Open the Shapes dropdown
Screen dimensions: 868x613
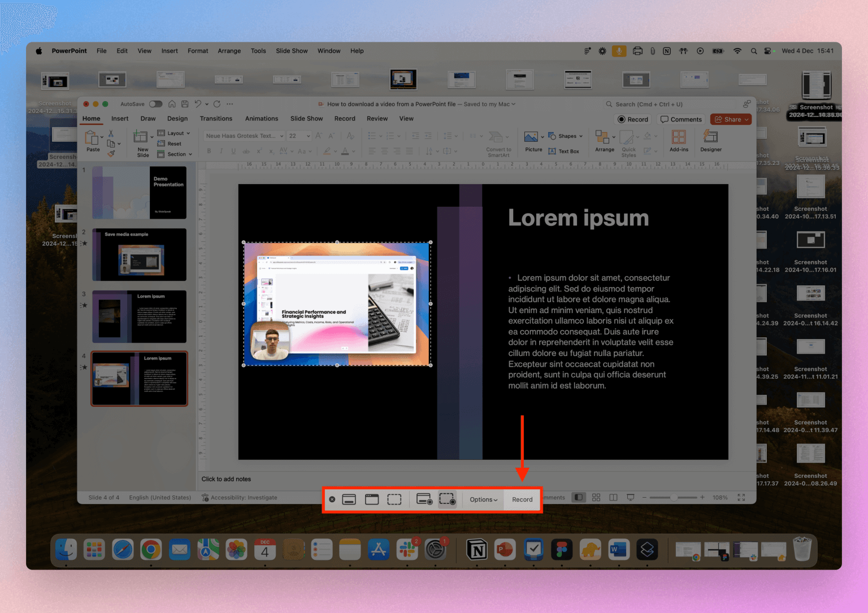pyautogui.click(x=566, y=136)
